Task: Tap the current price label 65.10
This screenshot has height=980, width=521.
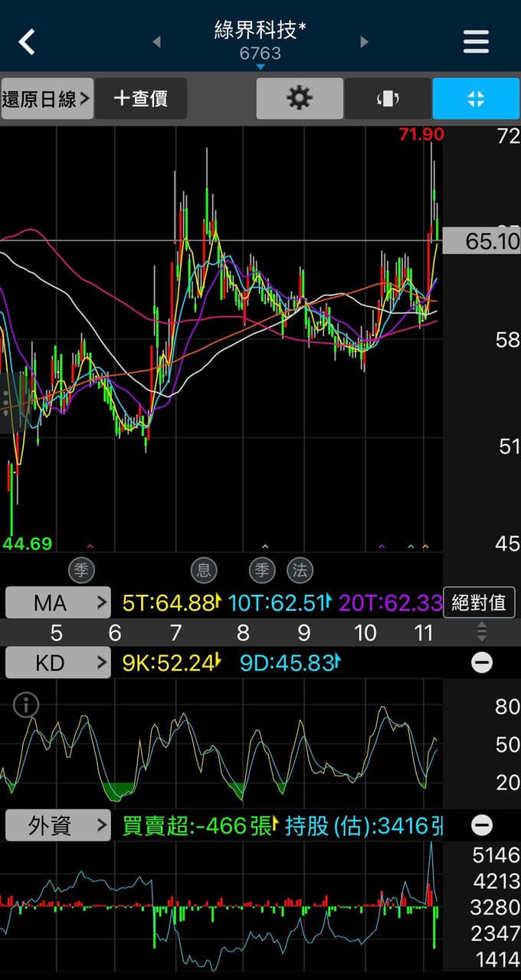Action: 482,242
